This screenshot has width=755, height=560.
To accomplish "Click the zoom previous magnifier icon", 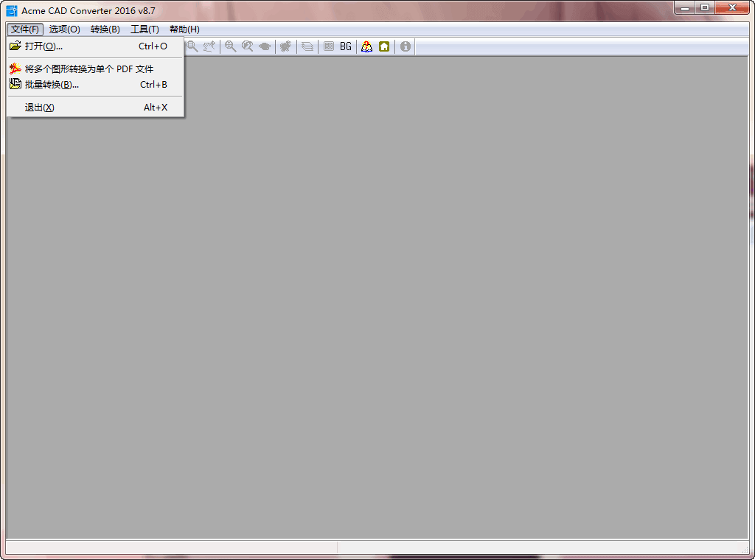I will click(x=248, y=46).
